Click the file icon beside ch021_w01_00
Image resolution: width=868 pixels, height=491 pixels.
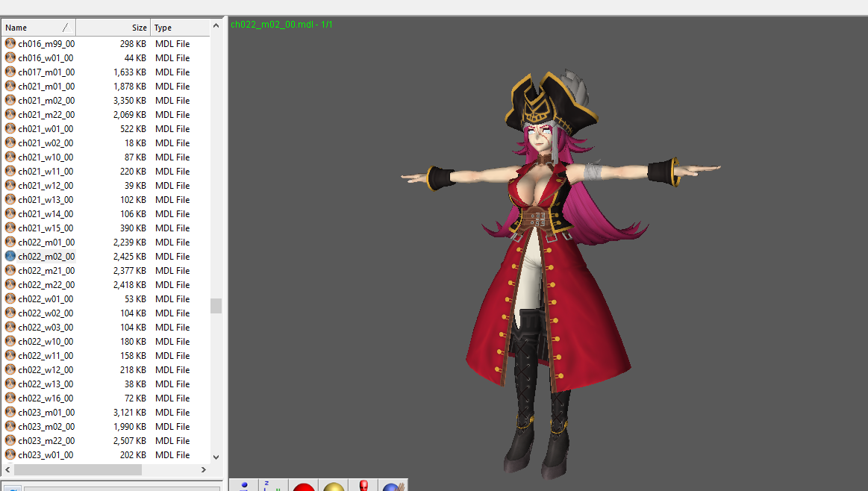click(x=10, y=128)
